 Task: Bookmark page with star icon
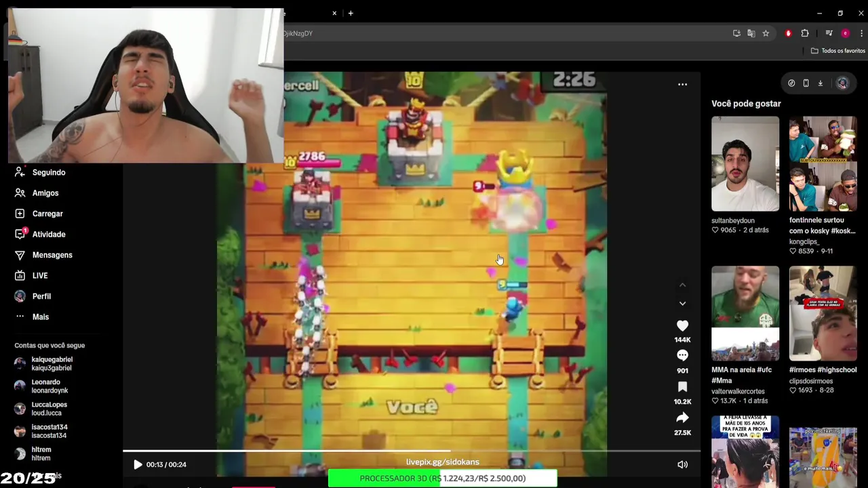pos(766,33)
